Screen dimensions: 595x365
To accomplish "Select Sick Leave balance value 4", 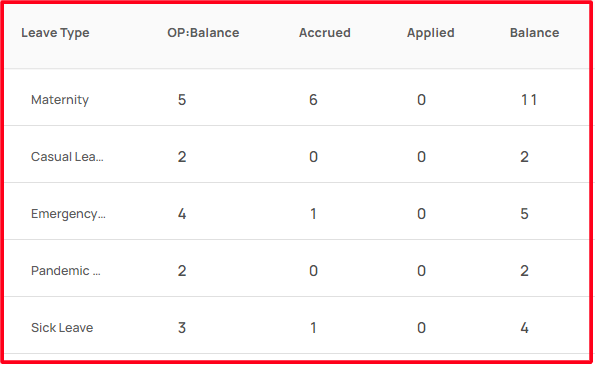I will [x=524, y=327].
